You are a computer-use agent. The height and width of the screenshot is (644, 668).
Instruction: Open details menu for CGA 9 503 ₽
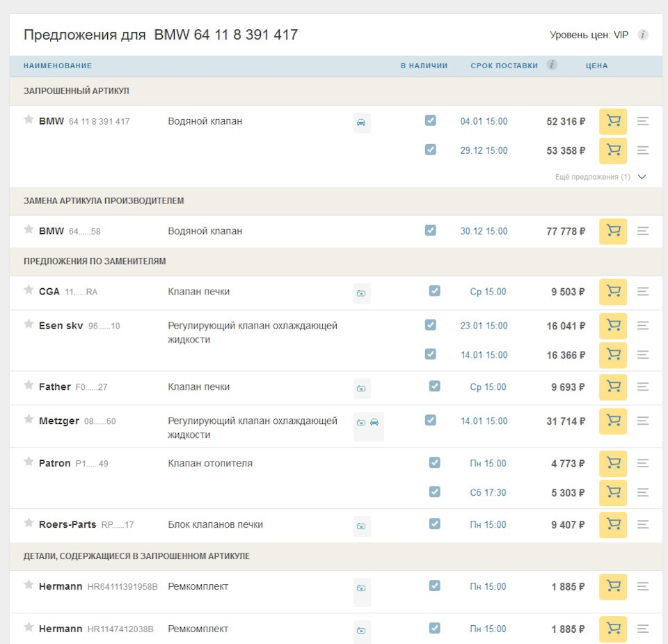643,292
